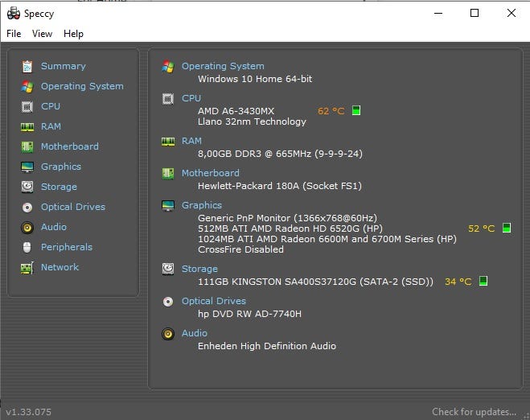Click the Optical Drives disc icon in summary panel
Viewport: 530px width, 420px height.
[x=168, y=301]
